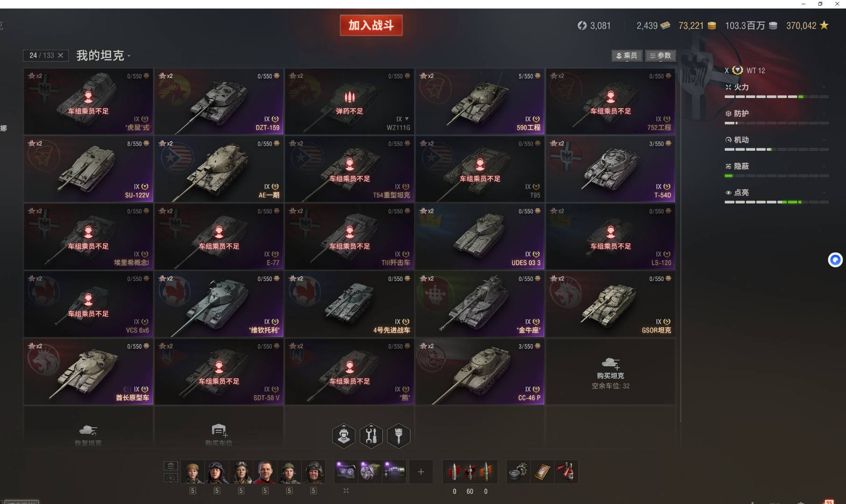The width and height of the screenshot is (846, 504).
Task: Toggle the 参数 parameters panel button
Action: point(660,56)
